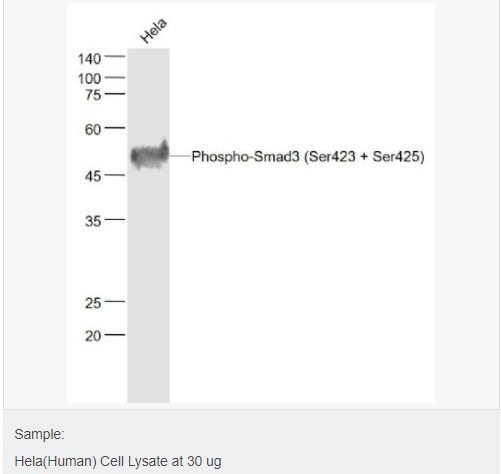
Task: Click the 75 kDa marker label
Action: click(x=93, y=95)
